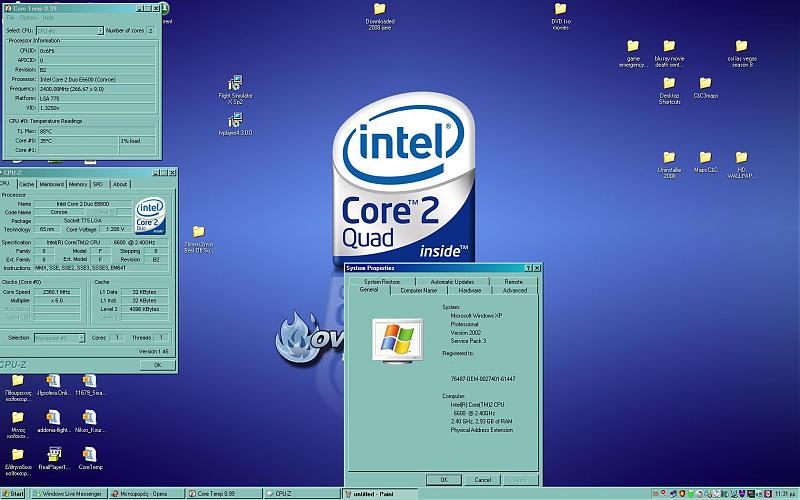Viewport: 800px width, 500px height.
Task: Open the RealPlayer1 desktop icon
Action: point(54,458)
